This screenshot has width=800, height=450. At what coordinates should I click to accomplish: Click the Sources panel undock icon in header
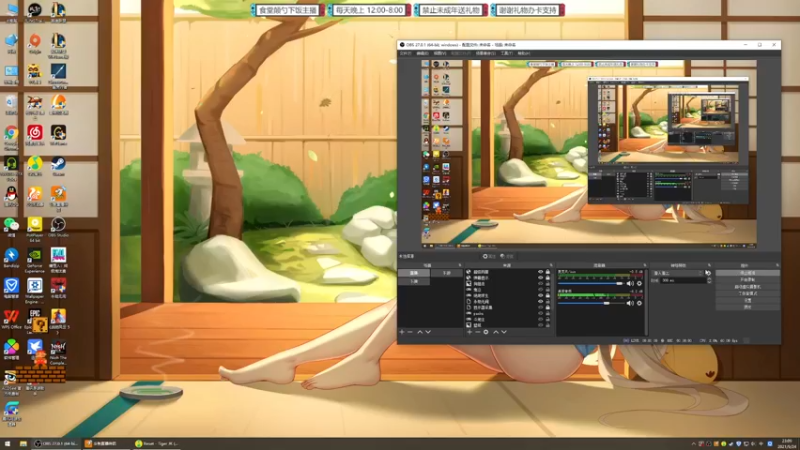click(551, 265)
